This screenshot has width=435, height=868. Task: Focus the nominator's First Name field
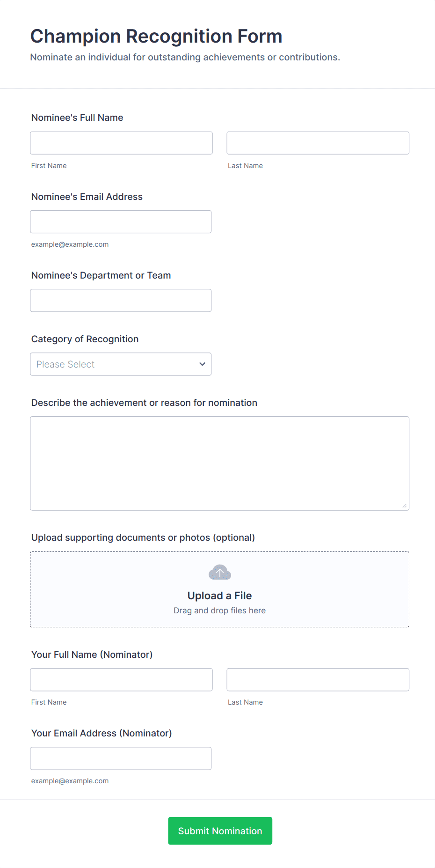[121, 680]
